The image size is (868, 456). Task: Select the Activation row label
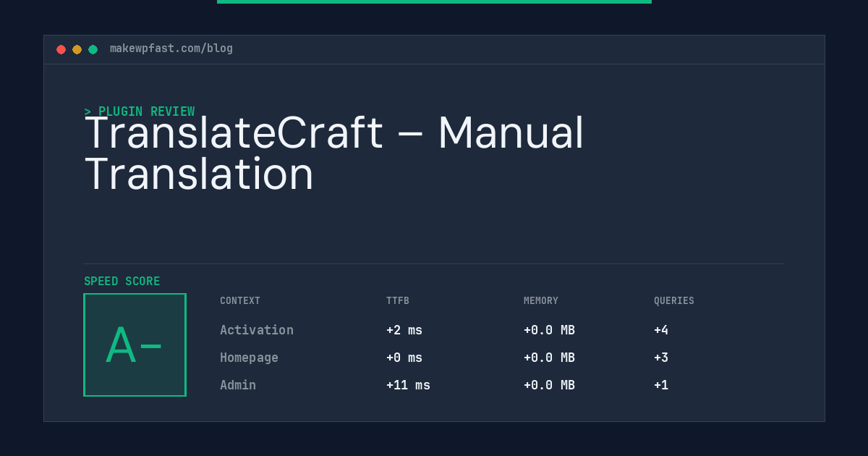click(257, 330)
